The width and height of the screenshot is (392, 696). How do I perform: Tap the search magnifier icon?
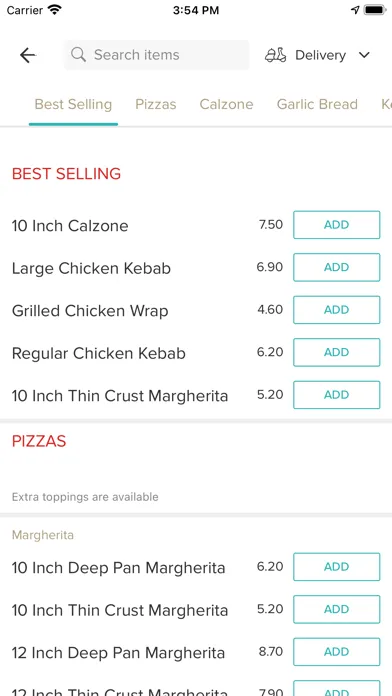(x=79, y=55)
